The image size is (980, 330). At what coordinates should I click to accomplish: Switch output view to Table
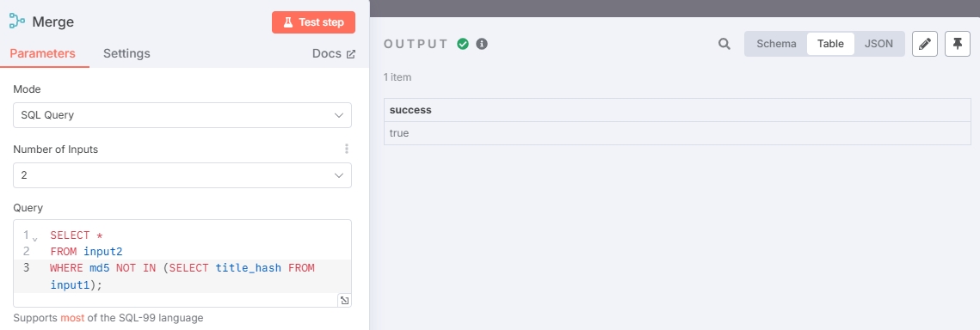830,44
